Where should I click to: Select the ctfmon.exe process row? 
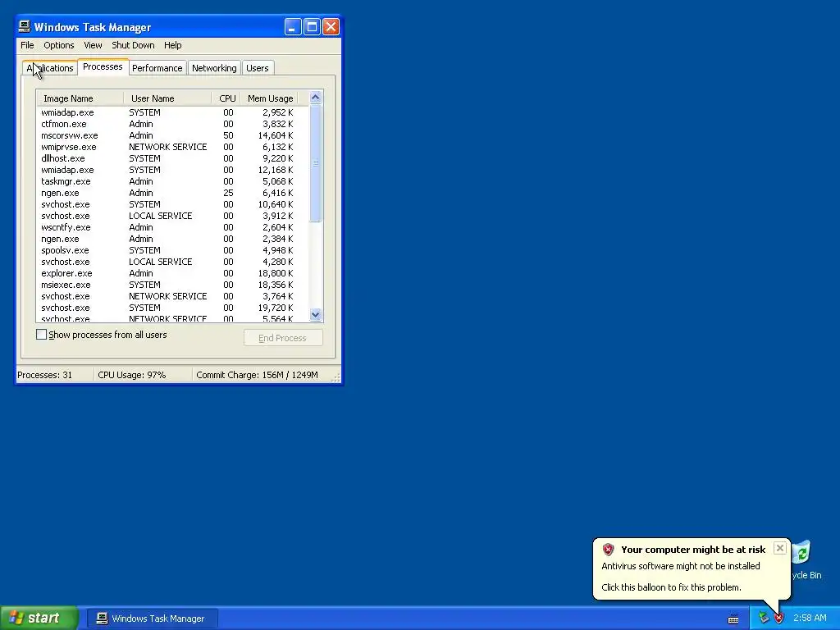click(172, 124)
